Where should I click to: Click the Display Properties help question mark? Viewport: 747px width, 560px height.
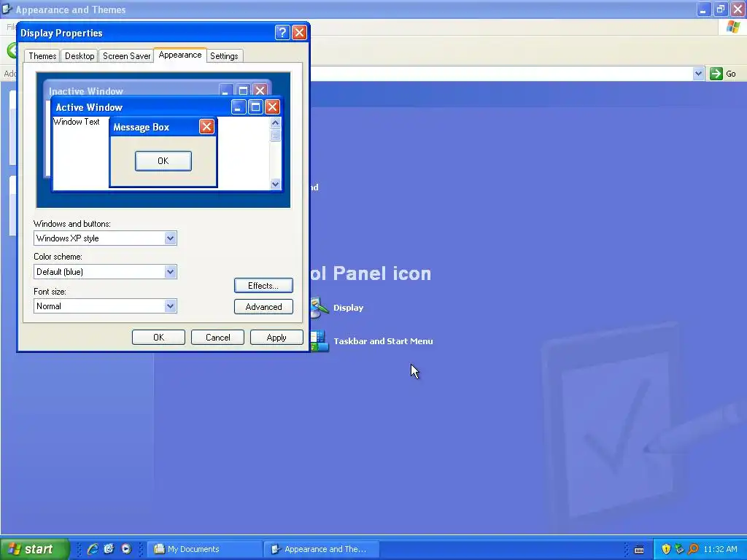282,33
